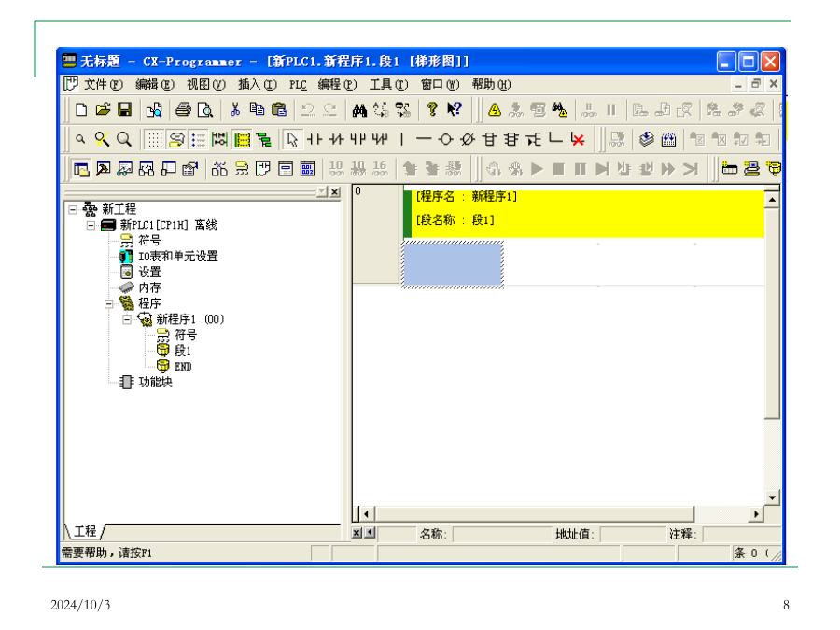Viewport: 840px width, 630px height.
Task: Save project with the floppy disk icon
Action: [x=125, y=110]
